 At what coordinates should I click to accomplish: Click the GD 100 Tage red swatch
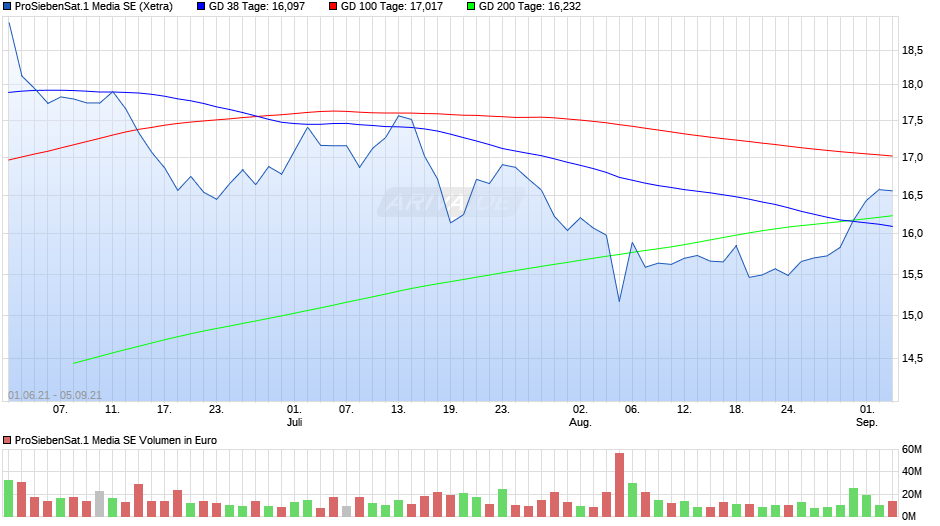click(x=333, y=7)
